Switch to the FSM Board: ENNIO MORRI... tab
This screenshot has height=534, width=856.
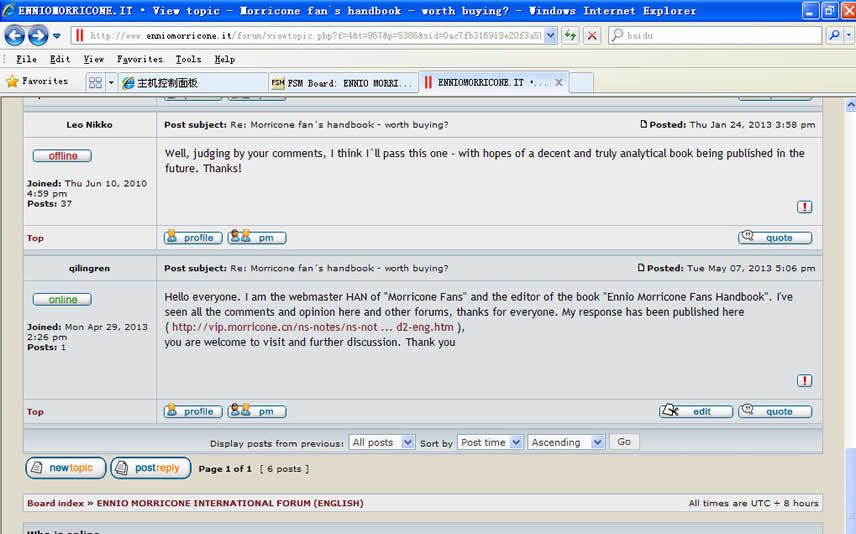click(343, 83)
